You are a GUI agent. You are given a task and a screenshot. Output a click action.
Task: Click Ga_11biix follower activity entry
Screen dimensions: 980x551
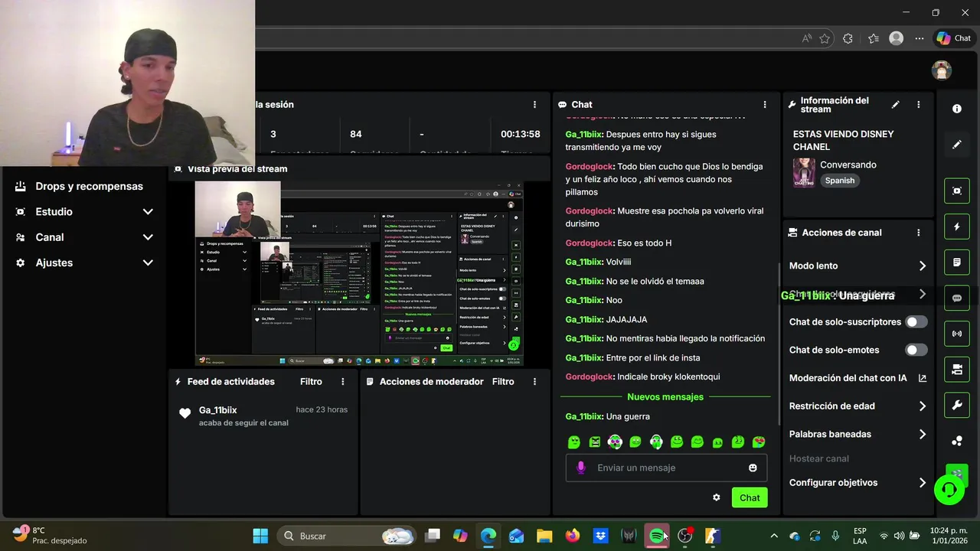tap(263, 416)
